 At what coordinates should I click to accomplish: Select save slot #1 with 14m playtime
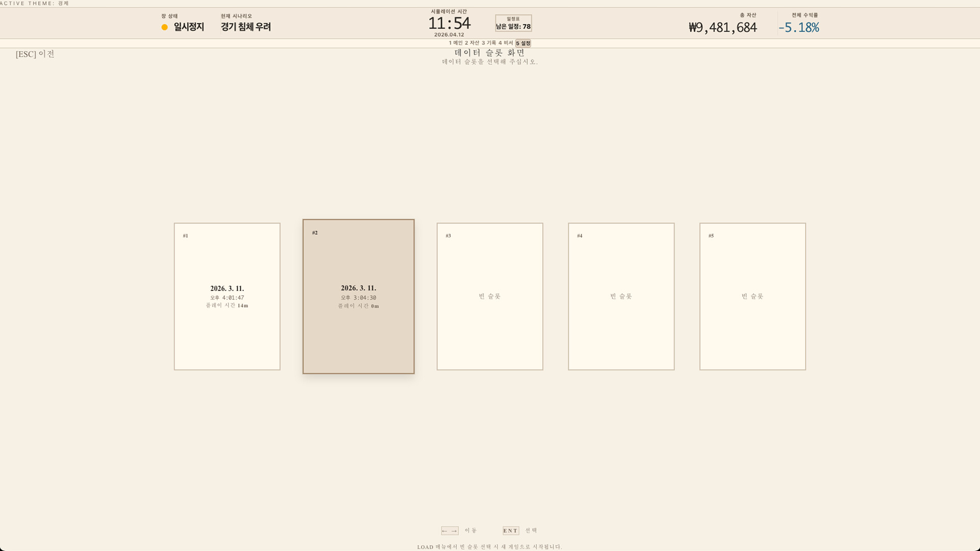[x=227, y=296]
